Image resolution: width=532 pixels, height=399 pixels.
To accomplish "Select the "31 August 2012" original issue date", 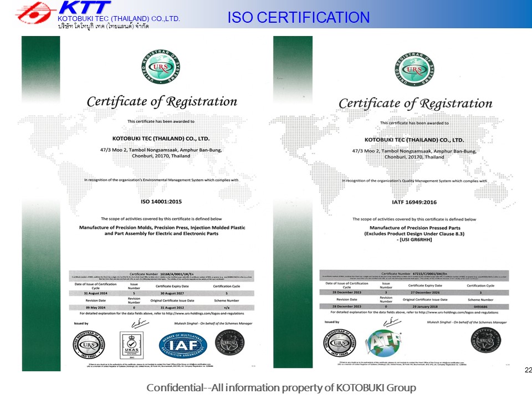I will 172,308.
